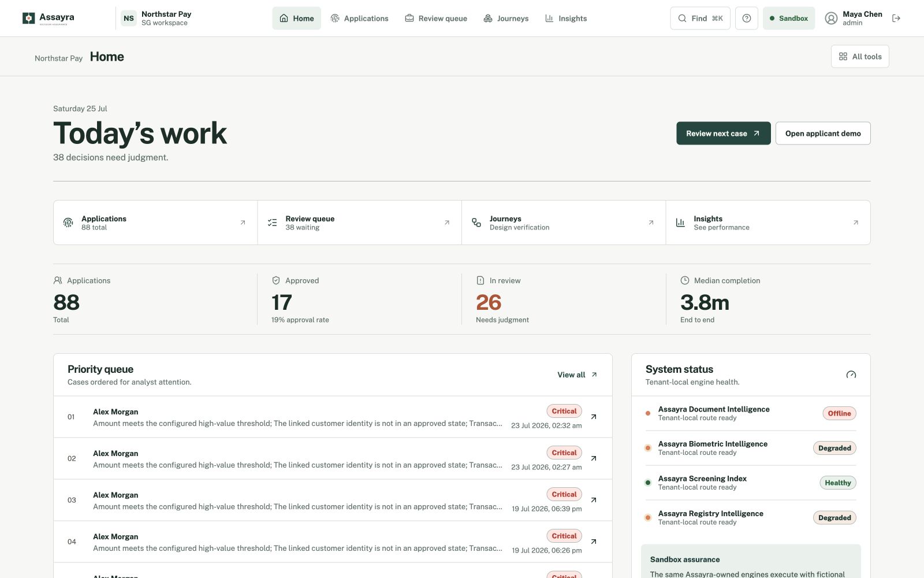Click the arrow icon on Insights card

pyautogui.click(x=856, y=223)
